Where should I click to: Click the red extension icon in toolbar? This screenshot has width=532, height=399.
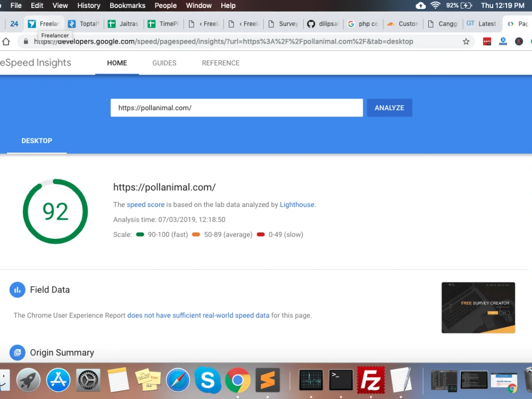click(487, 41)
